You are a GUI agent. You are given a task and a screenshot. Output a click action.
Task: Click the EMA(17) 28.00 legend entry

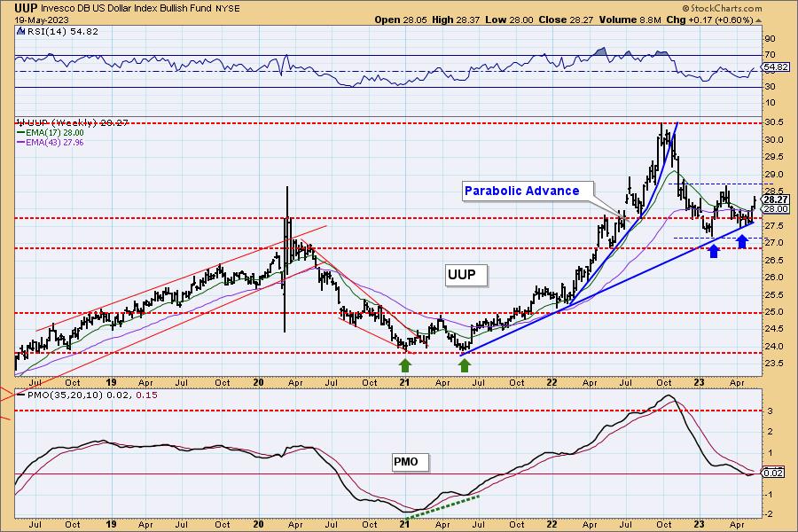click(x=51, y=133)
